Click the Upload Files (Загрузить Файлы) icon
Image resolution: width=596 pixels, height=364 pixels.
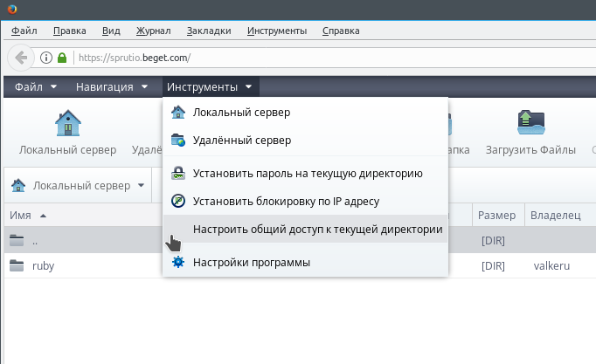pyautogui.click(x=530, y=124)
